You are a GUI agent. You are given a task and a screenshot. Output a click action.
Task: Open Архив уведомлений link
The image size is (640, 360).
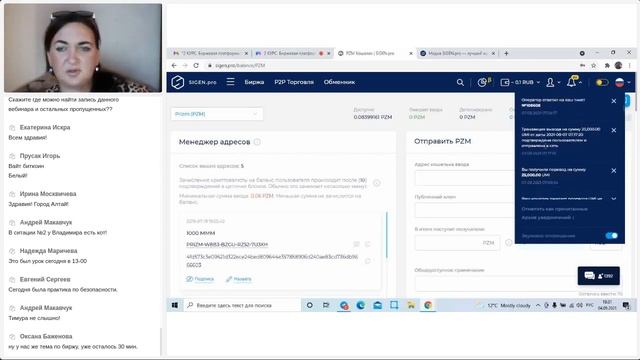point(547,218)
